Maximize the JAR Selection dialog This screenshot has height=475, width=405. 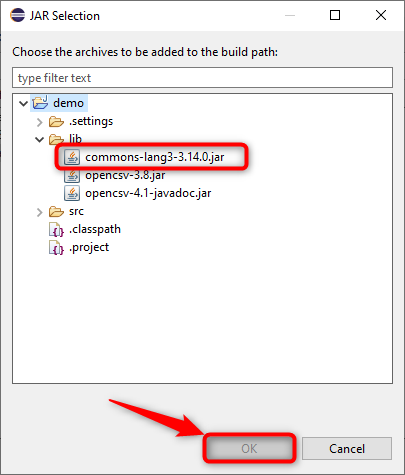coord(335,15)
